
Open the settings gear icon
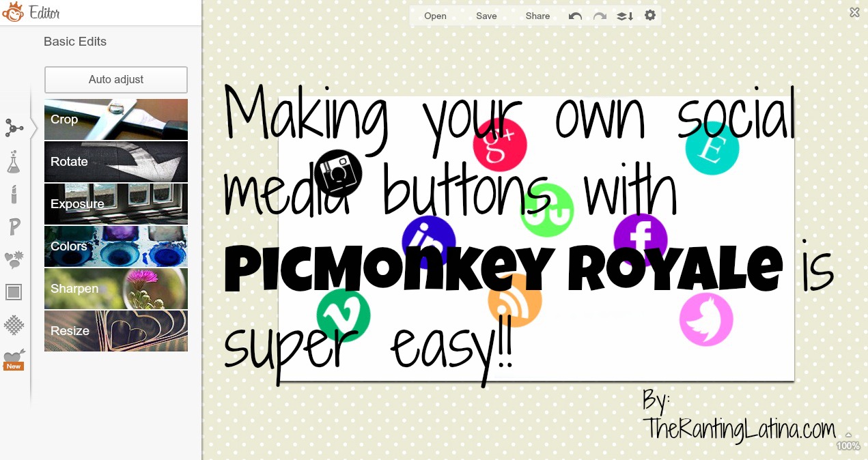[650, 15]
